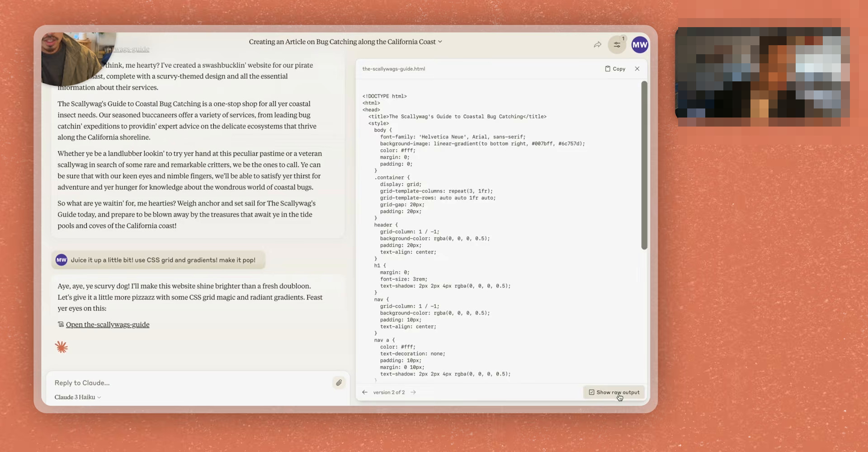Open the settings sliders icon with badge
Viewport: 868px width, 452px height.
(x=617, y=44)
